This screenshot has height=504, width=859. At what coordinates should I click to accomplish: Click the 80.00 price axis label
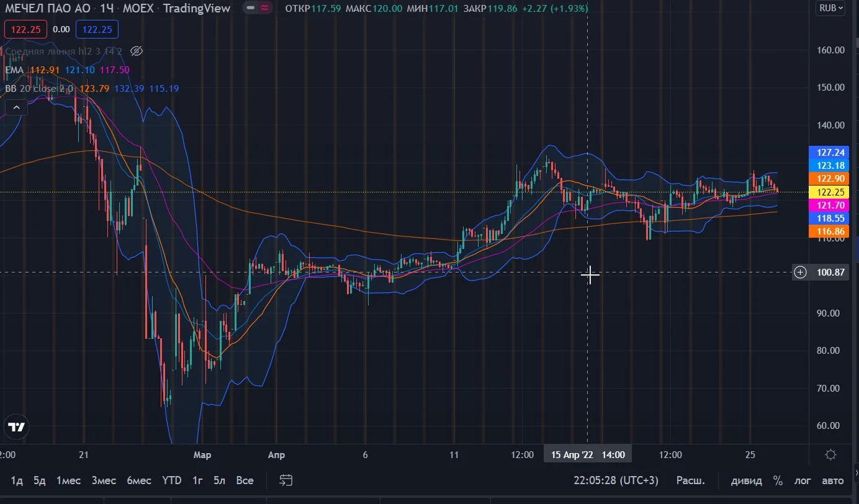(x=830, y=351)
